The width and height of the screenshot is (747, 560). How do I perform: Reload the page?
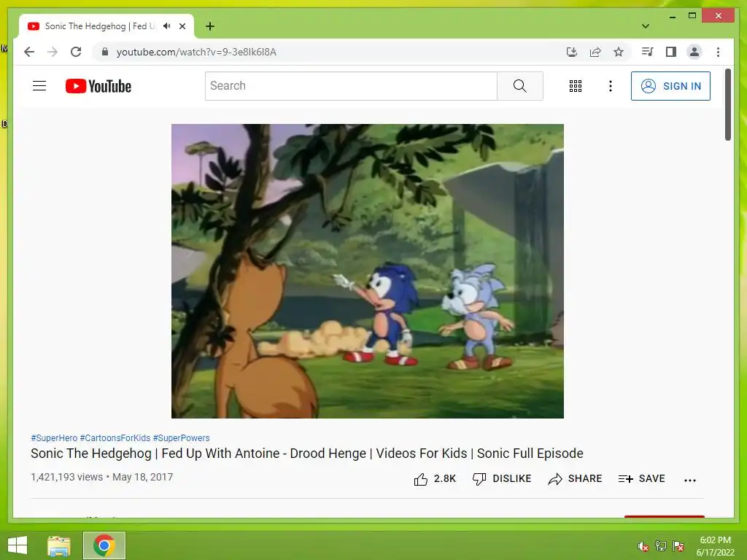[x=76, y=52]
